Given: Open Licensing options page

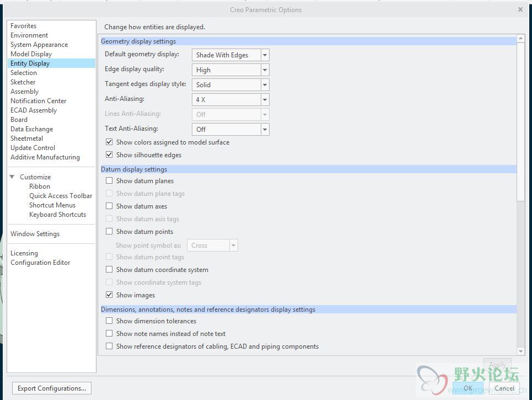Looking at the screenshot, I should click(x=24, y=253).
